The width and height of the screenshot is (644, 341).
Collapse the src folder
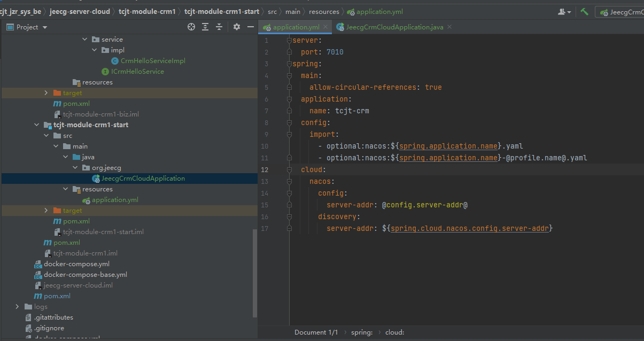pyautogui.click(x=46, y=135)
